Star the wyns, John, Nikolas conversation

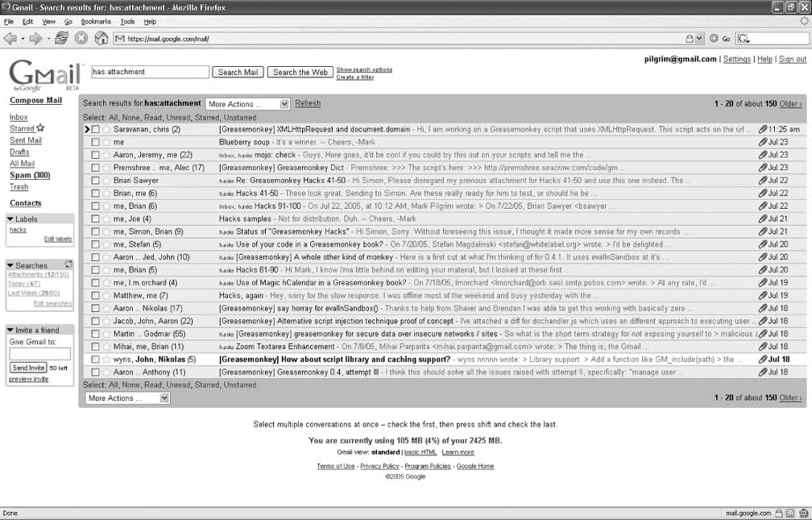[106, 360]
